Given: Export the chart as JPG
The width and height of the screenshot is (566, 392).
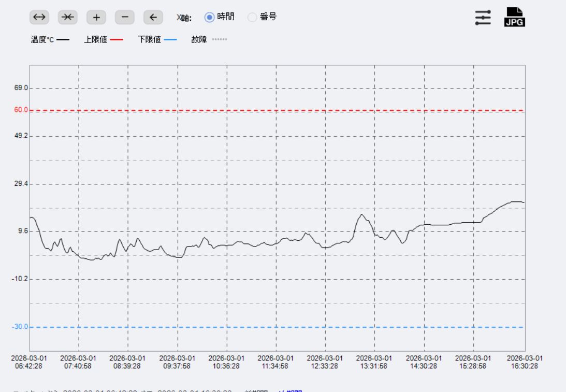Looking at the screenshot, I should tap(515, 17).
